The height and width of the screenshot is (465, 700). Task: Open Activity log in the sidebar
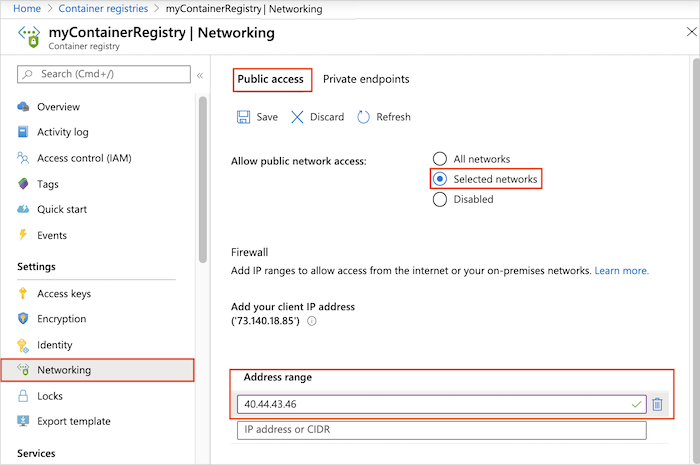(63, 132)
